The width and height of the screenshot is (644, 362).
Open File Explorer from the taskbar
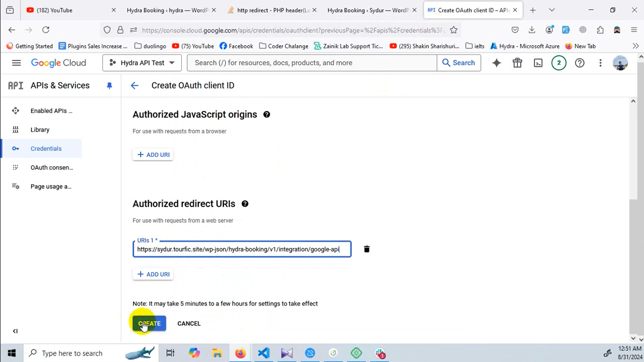pos(217,353)
